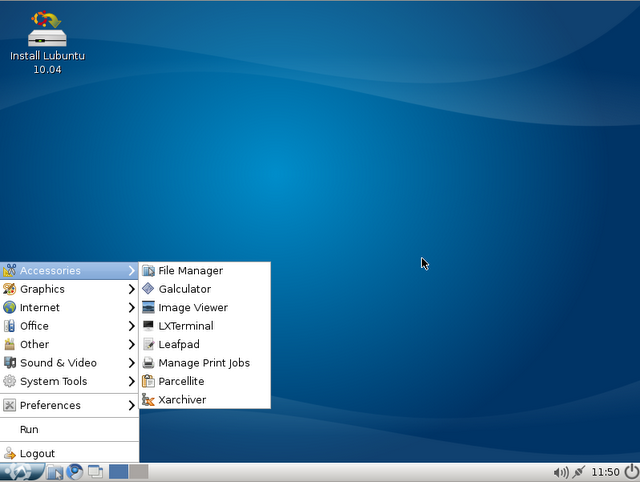640x482 pixels.
Task: Click the Lubuntu start menu button
Action: [x=20, y=472]
